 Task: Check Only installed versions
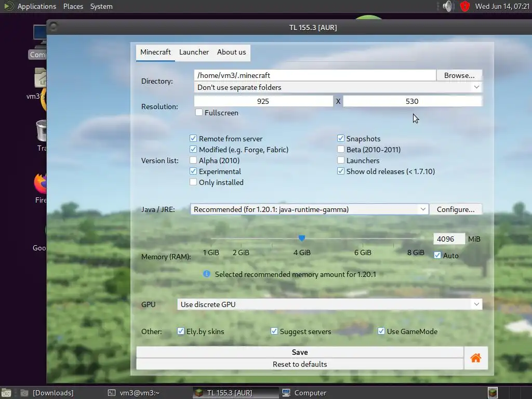[193, 182]
